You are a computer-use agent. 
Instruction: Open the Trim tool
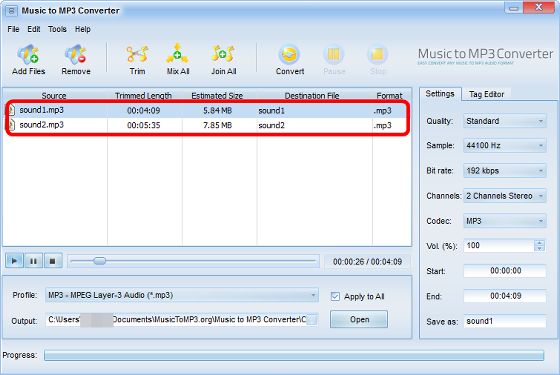coord(138,54)
